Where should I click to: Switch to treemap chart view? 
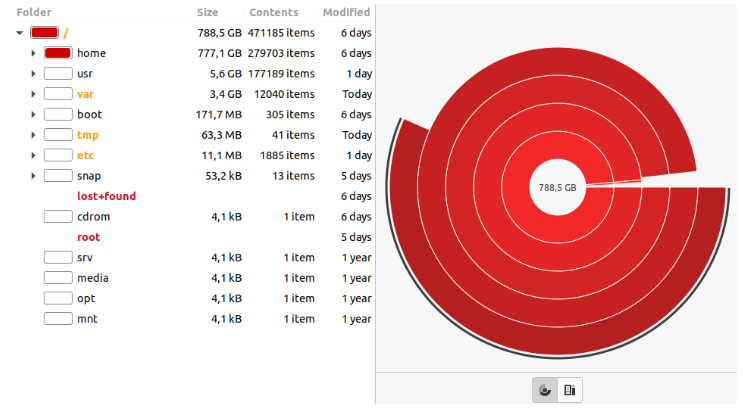point(569,390)
